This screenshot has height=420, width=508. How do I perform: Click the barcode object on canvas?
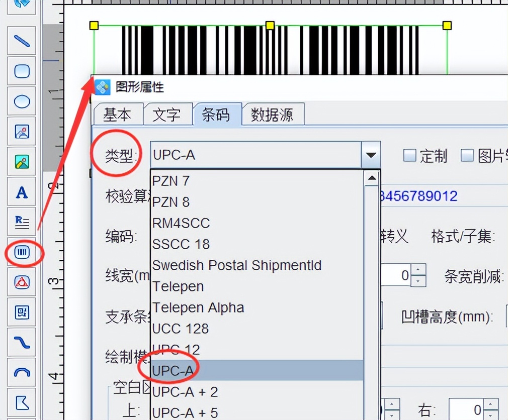point(270,50)
